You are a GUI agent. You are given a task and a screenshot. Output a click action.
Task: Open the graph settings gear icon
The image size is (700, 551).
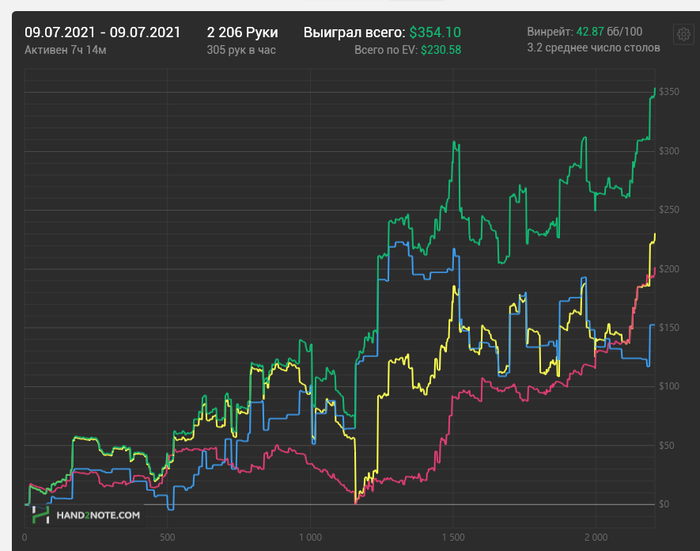pos(683,34)
